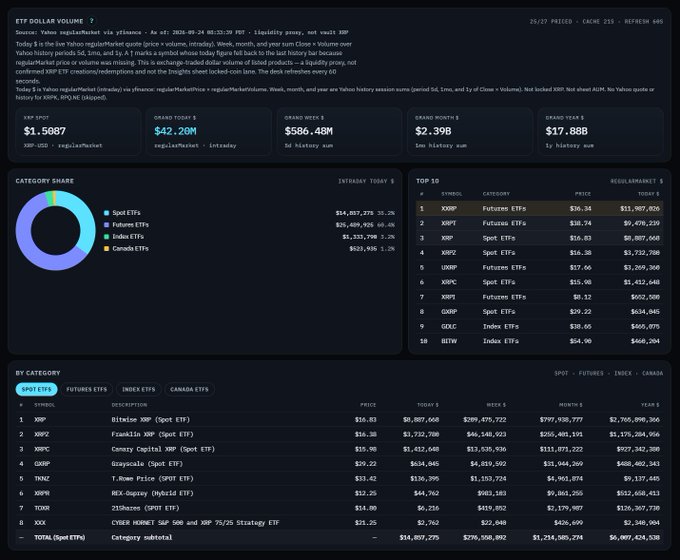Select the GDLC row in Top 10
This screenshot has height=560, width=680.
[x=539, y=327]
